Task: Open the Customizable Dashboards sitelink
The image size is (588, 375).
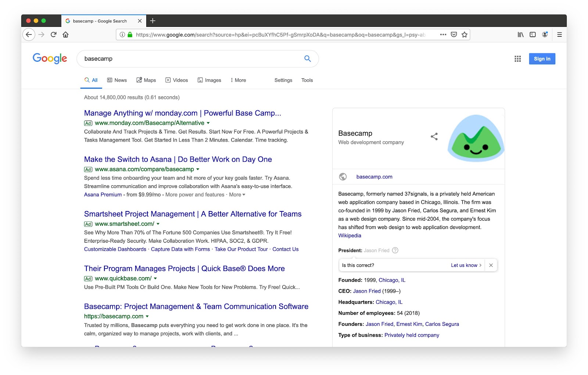Action: (x=115, y=249)
